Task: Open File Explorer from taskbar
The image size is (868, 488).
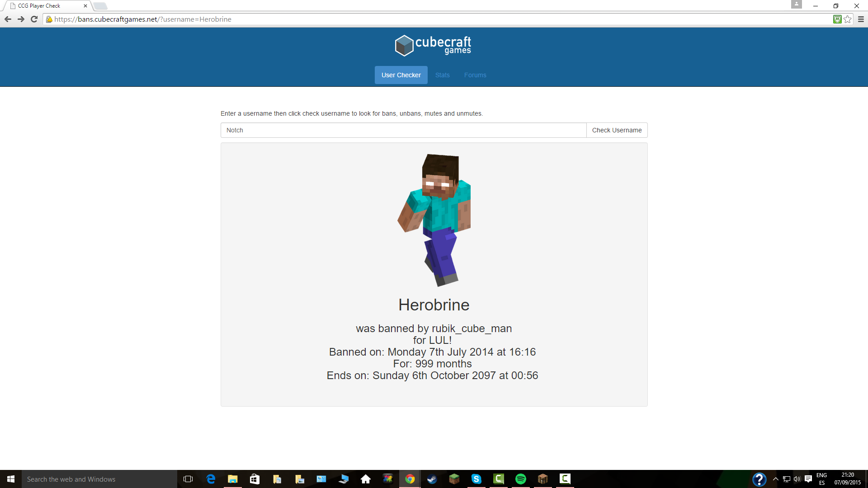Action: 233,479
